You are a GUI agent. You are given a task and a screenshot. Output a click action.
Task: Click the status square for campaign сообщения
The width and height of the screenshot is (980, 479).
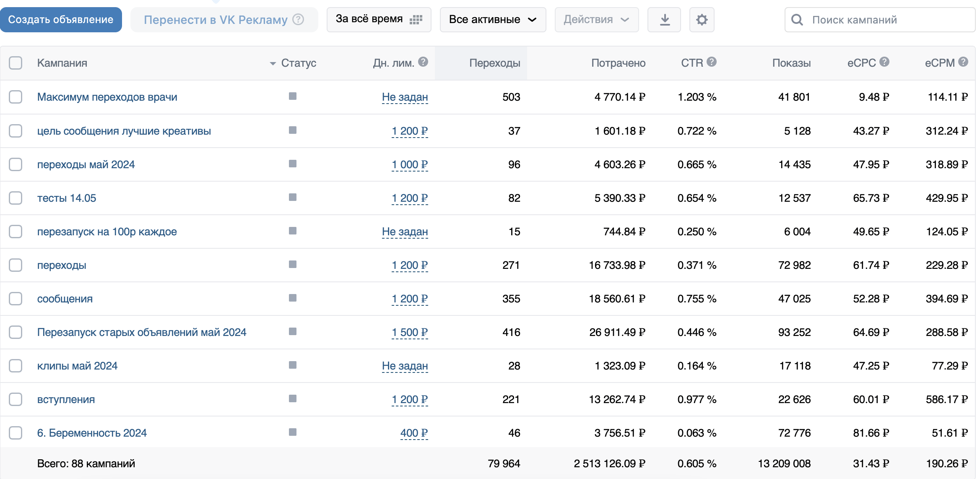(x=293, y=298)
